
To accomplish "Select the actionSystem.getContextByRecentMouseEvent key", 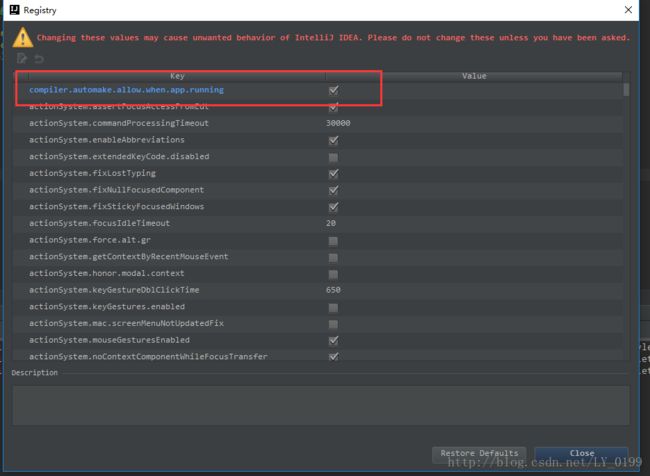I will (129, 257).
